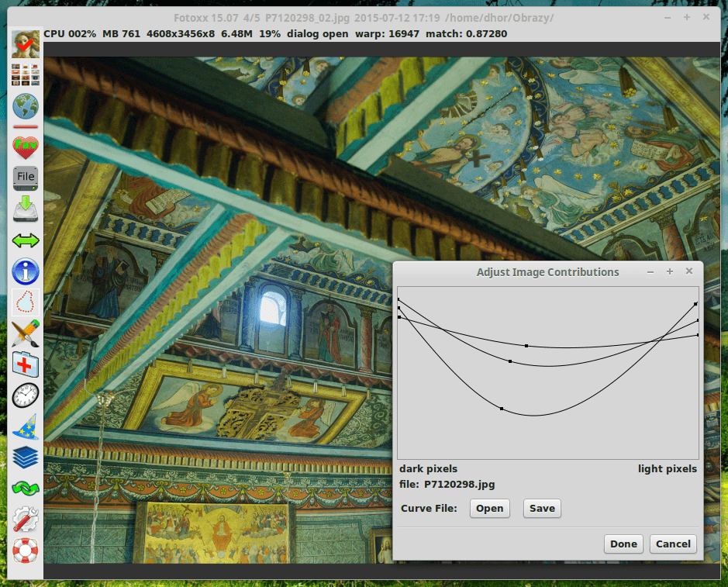Viewport: 728px width, 587px height.
Task: Click the 'match: 0.87280' status text
Action: (466, 34)
